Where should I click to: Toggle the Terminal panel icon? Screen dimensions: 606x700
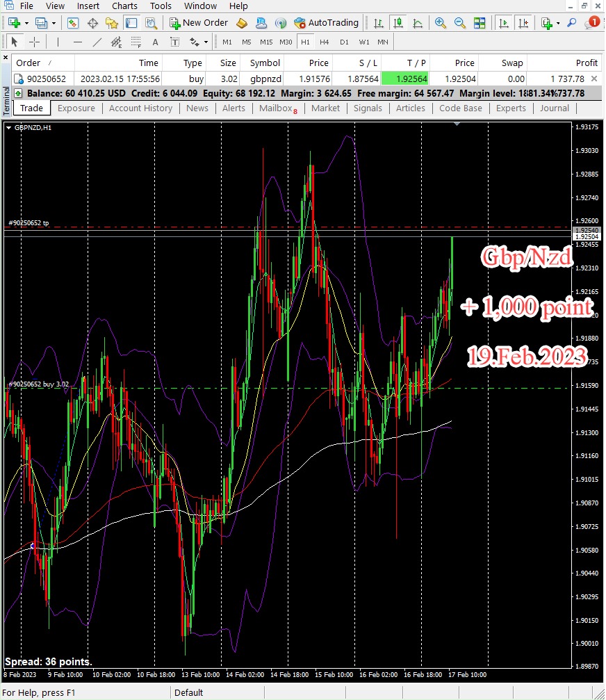click(131, 23)
